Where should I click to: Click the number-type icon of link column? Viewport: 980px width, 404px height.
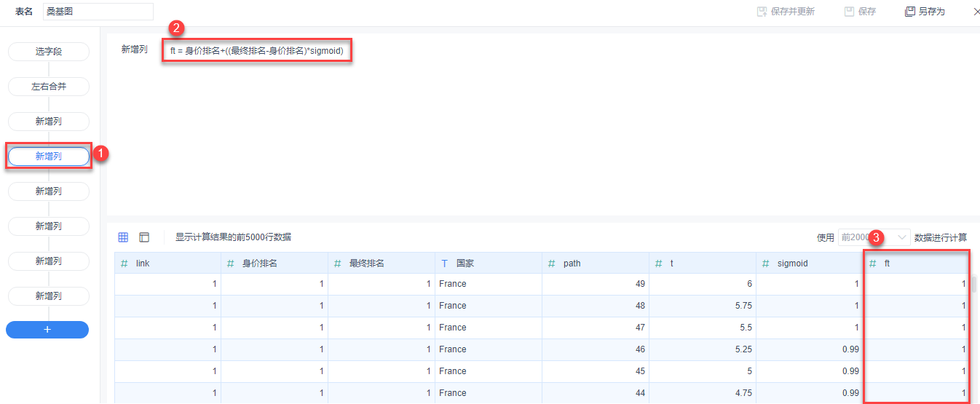tap(125, 264)
